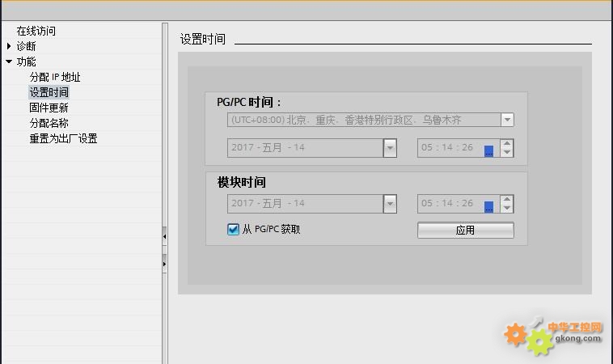Click blue ellipsis icon in PG/PC time
The image size is (613, 364).
coord(488,151)
